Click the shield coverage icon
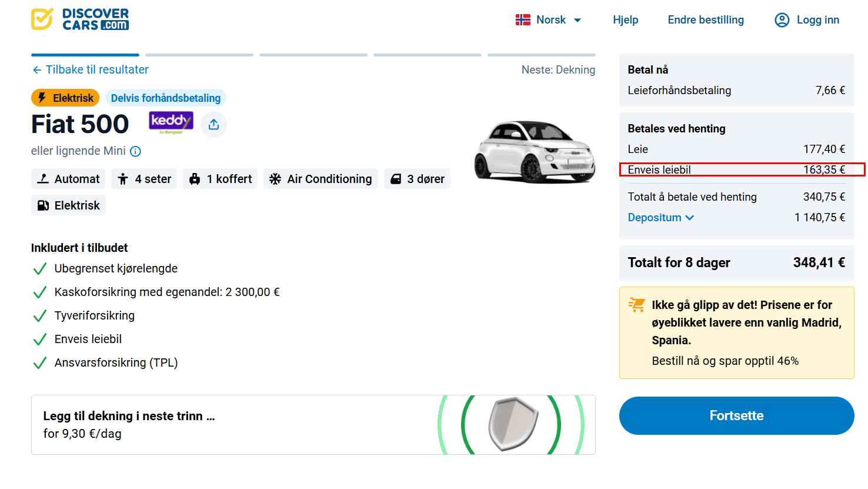This screenshot has height=489, width=868. [513, 424]
